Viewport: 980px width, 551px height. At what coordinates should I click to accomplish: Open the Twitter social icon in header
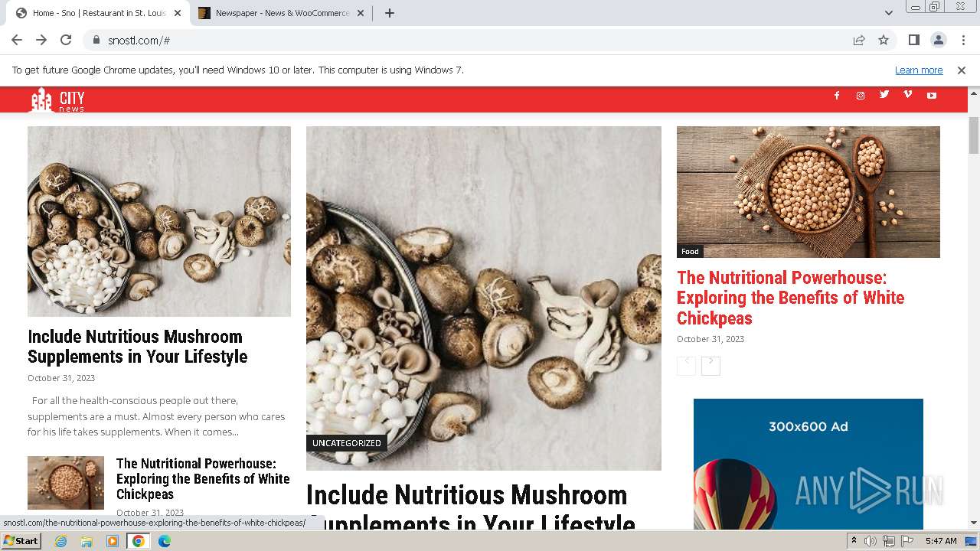click(884, 95)
